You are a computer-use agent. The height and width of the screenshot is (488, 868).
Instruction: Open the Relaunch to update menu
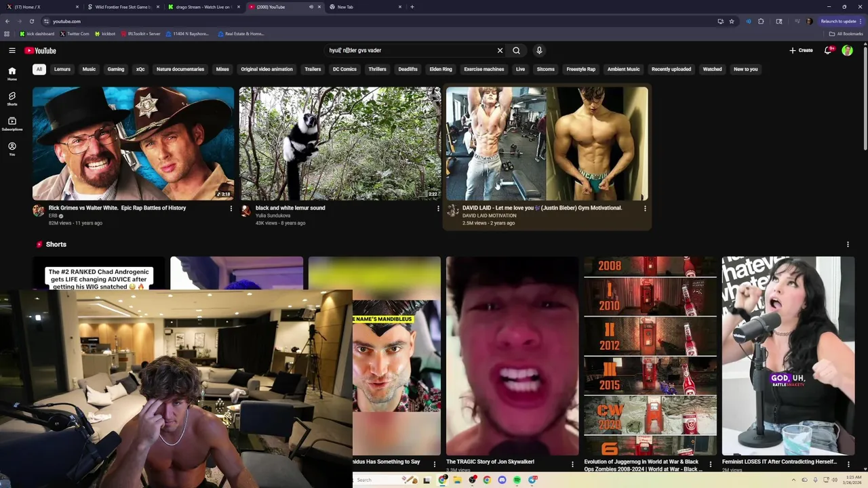[x=842, y=21]
